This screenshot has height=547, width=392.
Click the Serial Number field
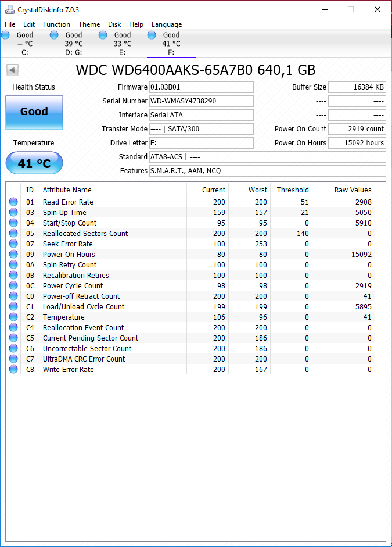point(202,101)
